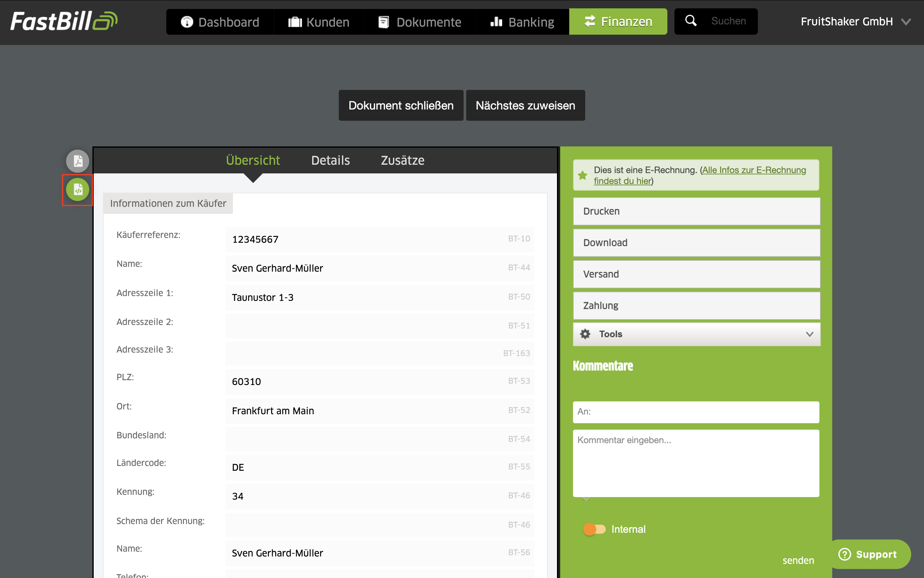Click the Kommentar eingeben text area
The image size is (924, 578).
[x=696, y=463]
